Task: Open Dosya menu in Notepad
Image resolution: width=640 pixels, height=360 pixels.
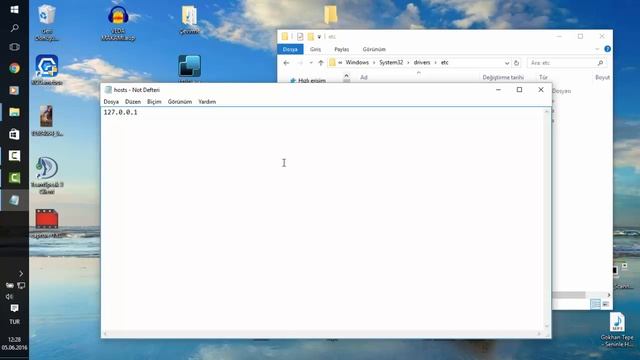Action: pyautogui.click(x=111, y=102)
